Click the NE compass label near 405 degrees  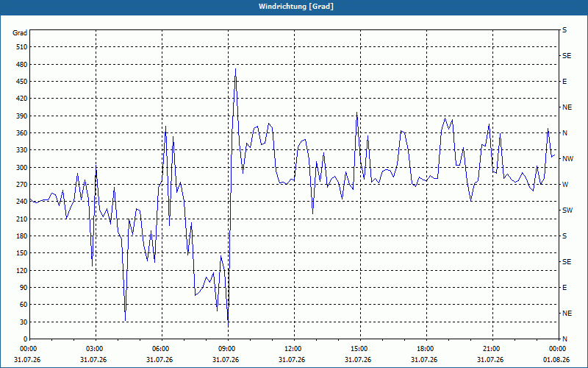(567, 107)
